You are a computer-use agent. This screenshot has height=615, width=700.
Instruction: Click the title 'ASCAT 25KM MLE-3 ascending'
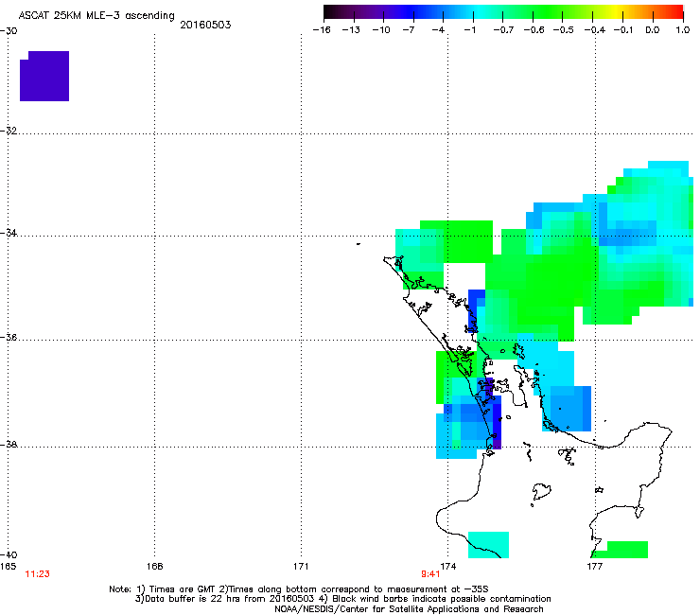click(96, 16)
